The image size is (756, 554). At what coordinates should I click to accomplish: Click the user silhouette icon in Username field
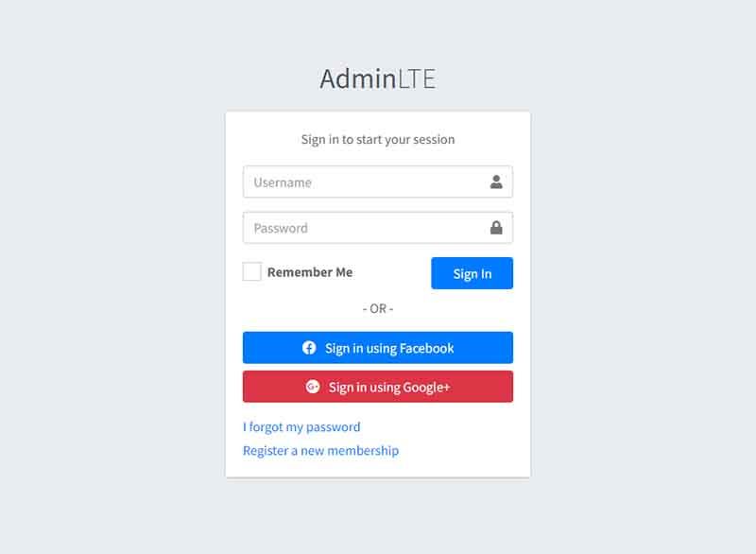click(x=496, y=182)
